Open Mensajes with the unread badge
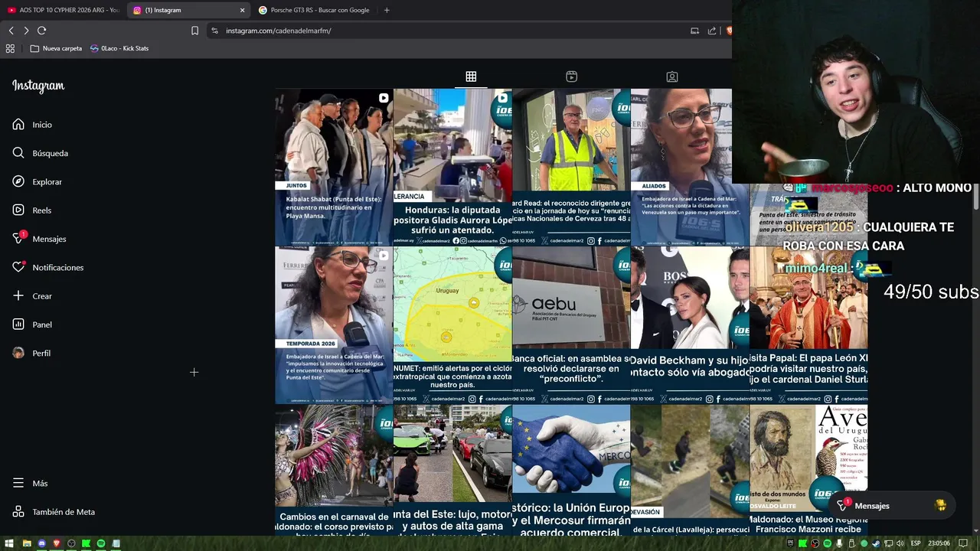 tap(39, 239)
